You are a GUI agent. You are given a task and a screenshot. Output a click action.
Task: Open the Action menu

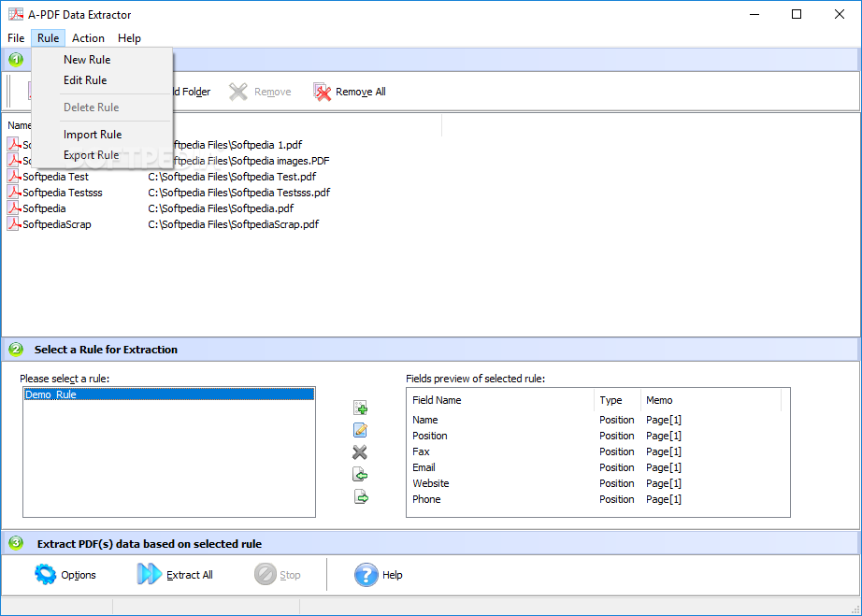(88, 38)
